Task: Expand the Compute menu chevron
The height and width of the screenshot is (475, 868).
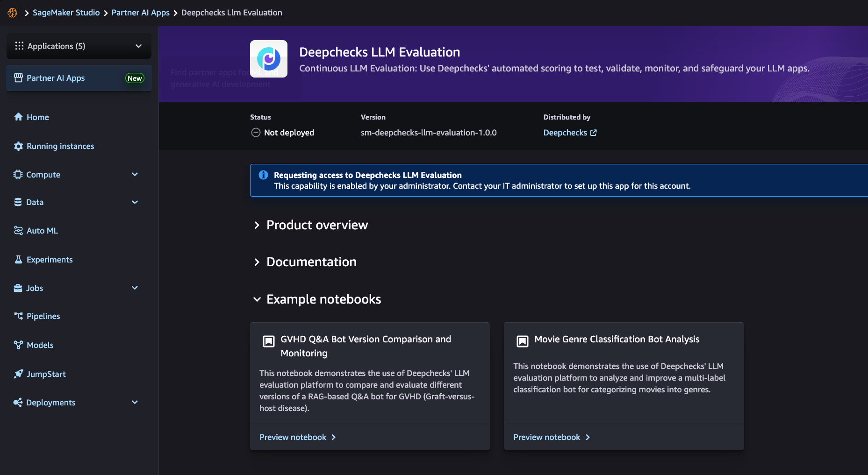Action: (135, 175)
